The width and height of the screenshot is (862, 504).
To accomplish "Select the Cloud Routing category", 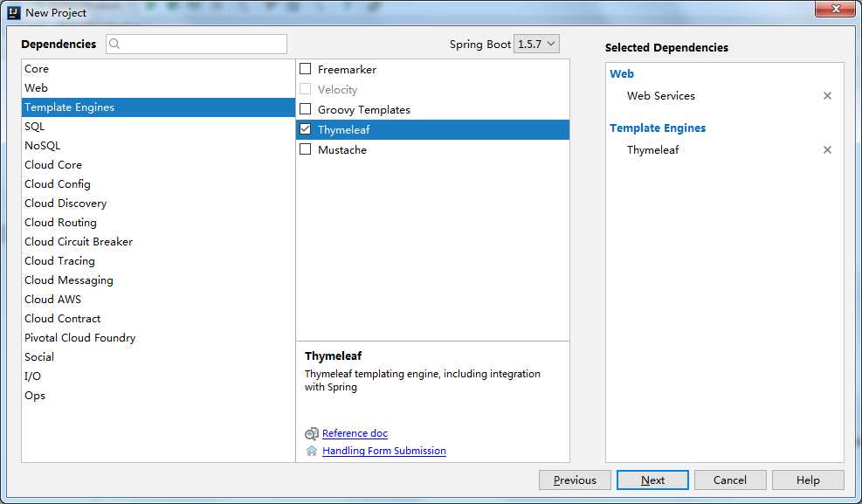I will (158, 223).
